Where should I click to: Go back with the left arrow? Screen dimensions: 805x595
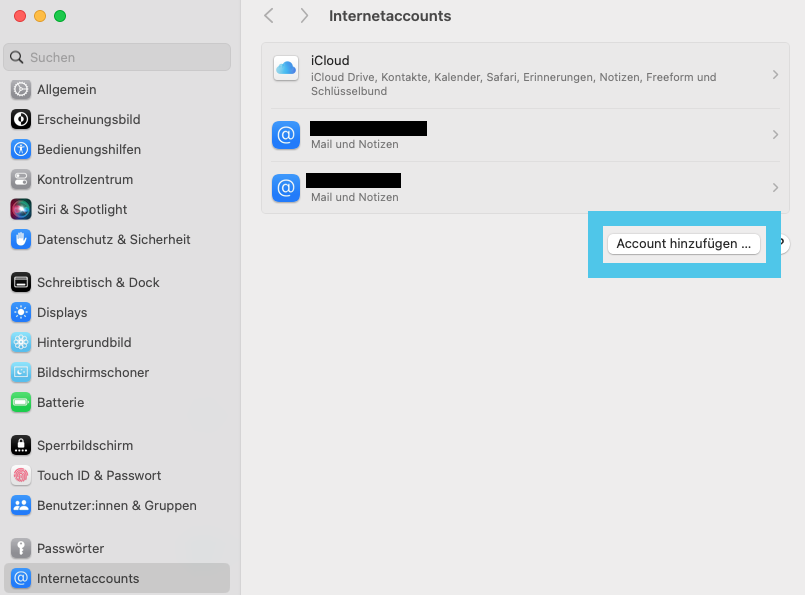point(269,16)
